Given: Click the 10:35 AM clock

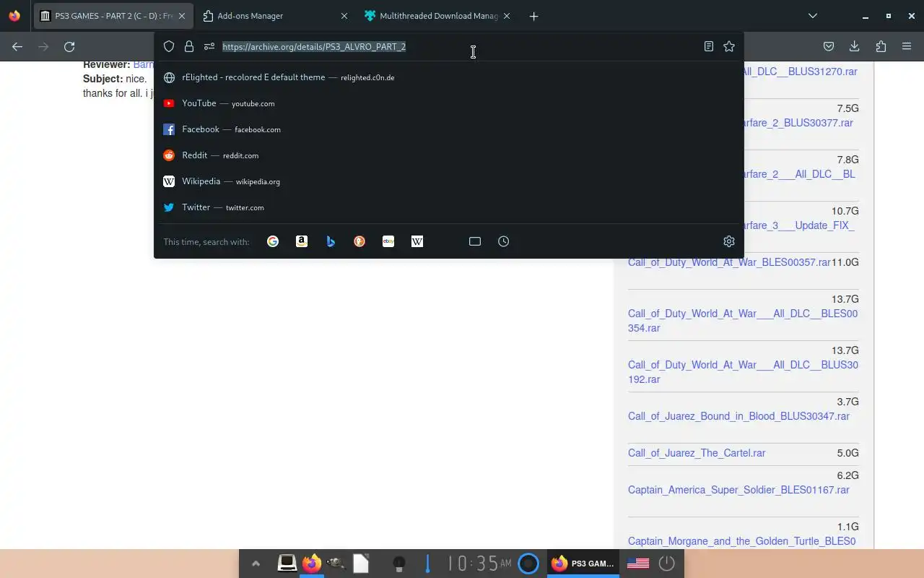Looking at the screenshot, I should (x=479, y=564).
